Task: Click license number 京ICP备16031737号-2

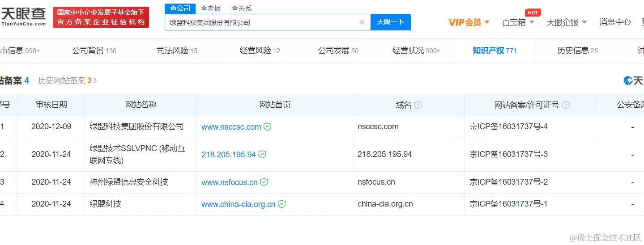Action: 508,182
